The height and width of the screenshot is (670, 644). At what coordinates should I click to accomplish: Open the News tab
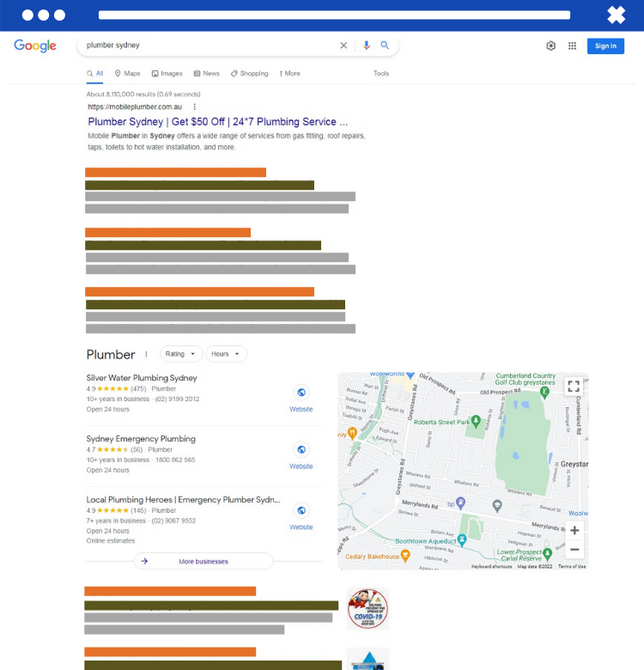click(207, 74)
